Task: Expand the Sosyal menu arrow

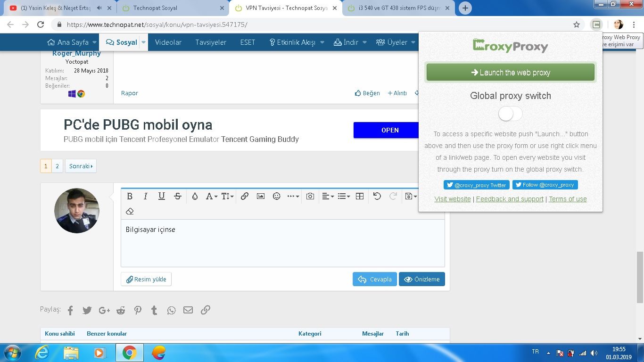Action: click(x=144, y=42)
